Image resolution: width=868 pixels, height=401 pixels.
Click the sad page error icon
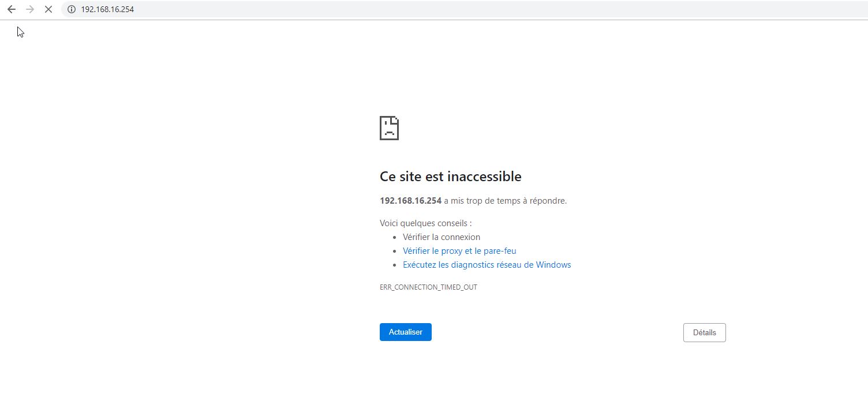(390, 128)
